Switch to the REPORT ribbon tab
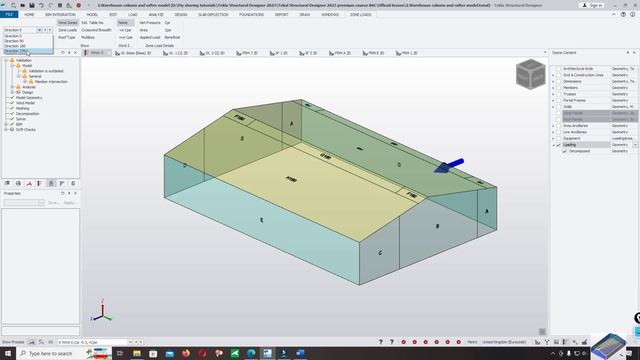The width and height of the screenshot is (640, 360). pos(281,14)
